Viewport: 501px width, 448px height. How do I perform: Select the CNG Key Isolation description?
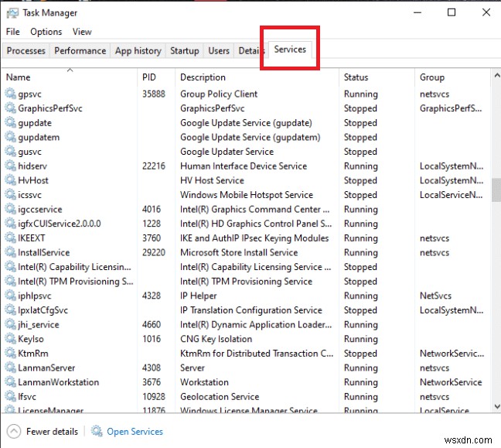[x=216, y=339]
